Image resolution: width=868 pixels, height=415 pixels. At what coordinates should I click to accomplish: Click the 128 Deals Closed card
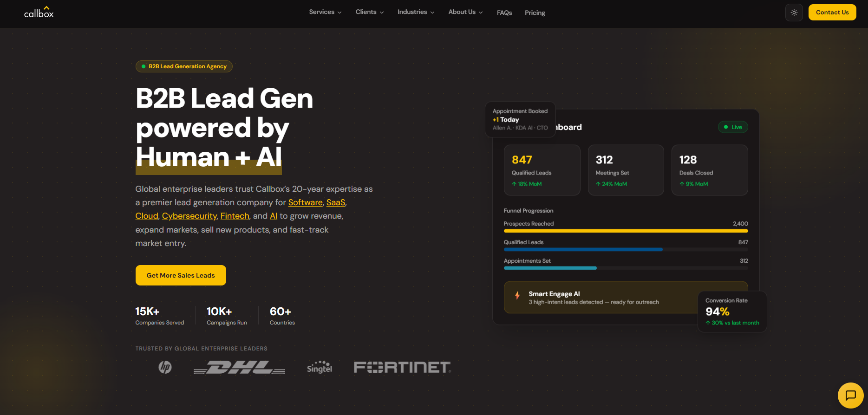[x=710, y=170]
